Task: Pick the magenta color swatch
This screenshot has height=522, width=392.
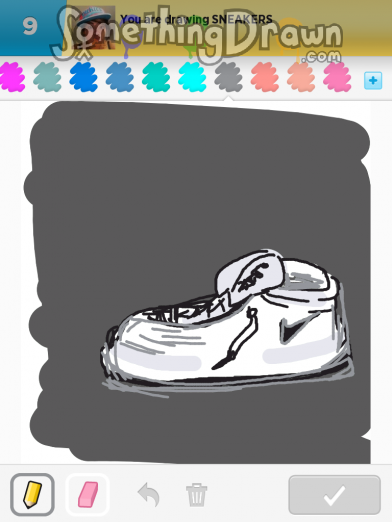Action: (12, 77)
